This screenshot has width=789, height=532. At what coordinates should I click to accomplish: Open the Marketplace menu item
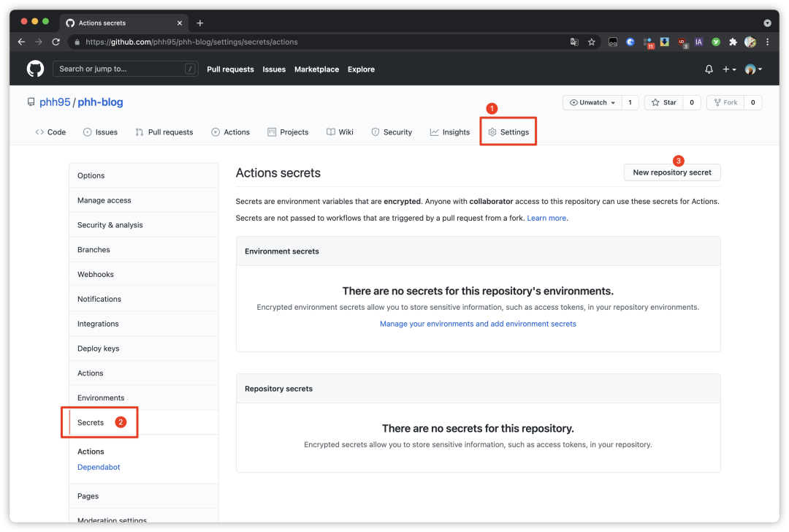316,69
